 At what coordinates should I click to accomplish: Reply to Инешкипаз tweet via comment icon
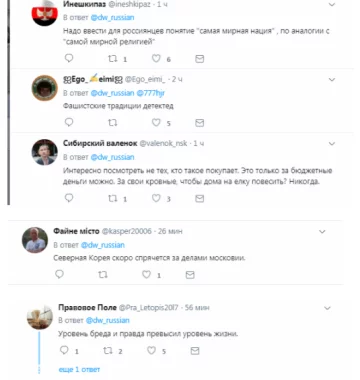click(x=69, y=58)
